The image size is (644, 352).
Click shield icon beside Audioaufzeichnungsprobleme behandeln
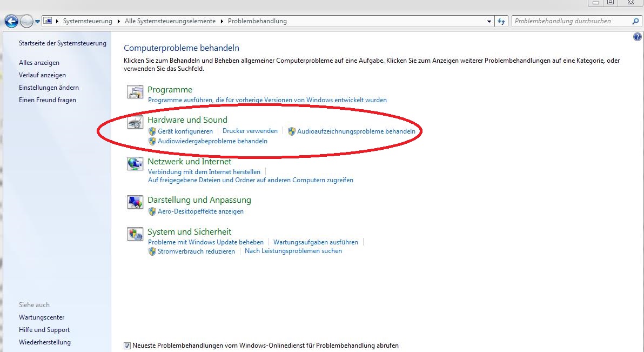pos(292,131)
